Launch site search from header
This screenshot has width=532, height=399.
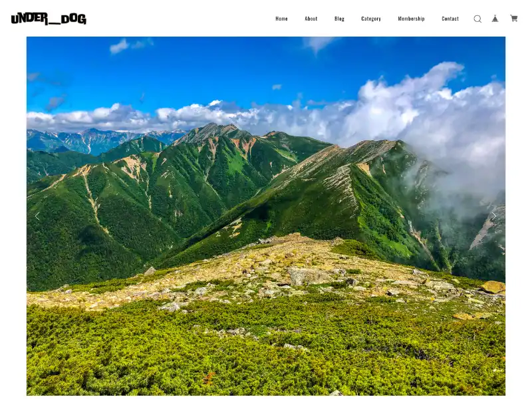[x=477, y=19]
